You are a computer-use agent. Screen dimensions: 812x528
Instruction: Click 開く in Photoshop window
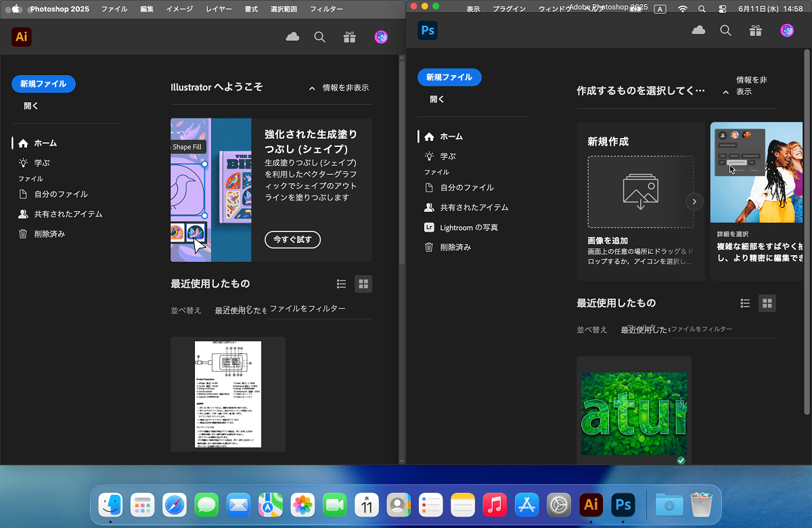pos(437,99)
